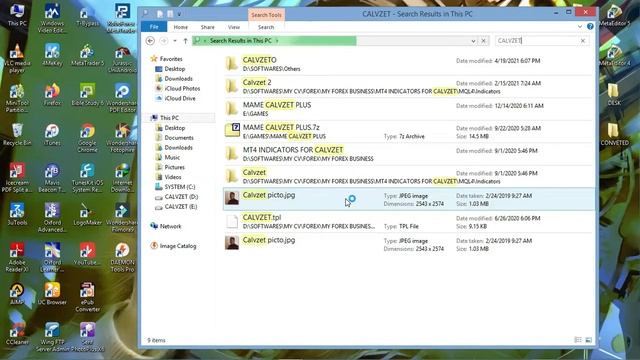
Task: Select Image Catalog in navigation pane
Action: pos(178,246)
